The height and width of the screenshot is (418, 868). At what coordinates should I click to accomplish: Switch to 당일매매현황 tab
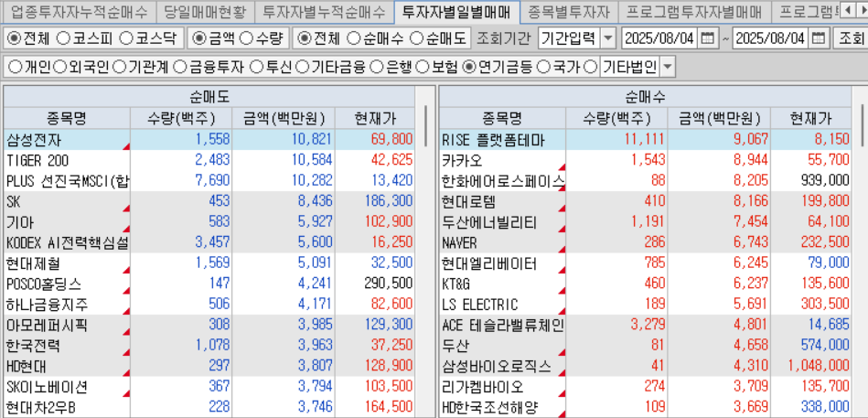[x=205, y=11]
